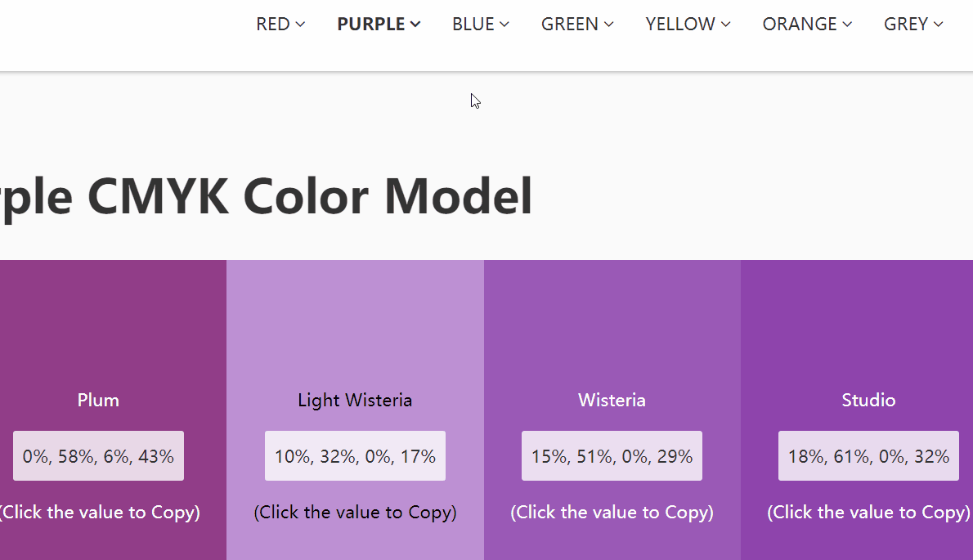
Task: Open the RED color menu
Action: tap(280, 25)
